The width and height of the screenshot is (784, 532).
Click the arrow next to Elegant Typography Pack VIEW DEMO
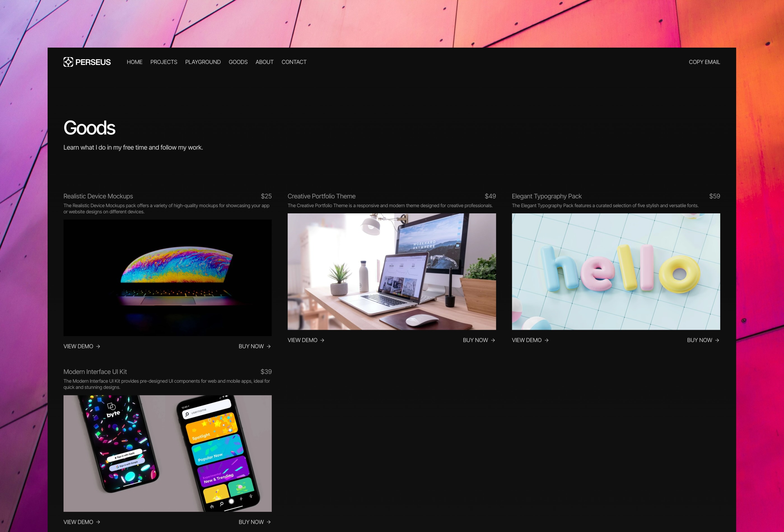click(x=547, y=340)
